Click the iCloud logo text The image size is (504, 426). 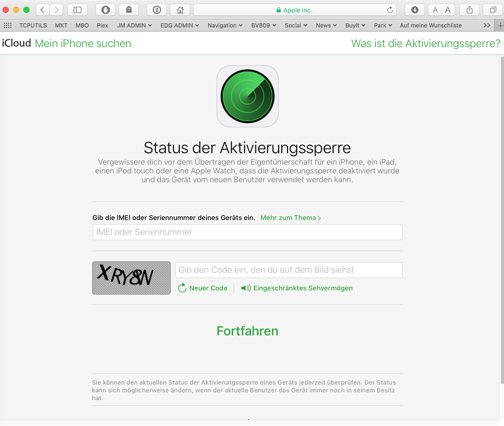tap(17, 43)
